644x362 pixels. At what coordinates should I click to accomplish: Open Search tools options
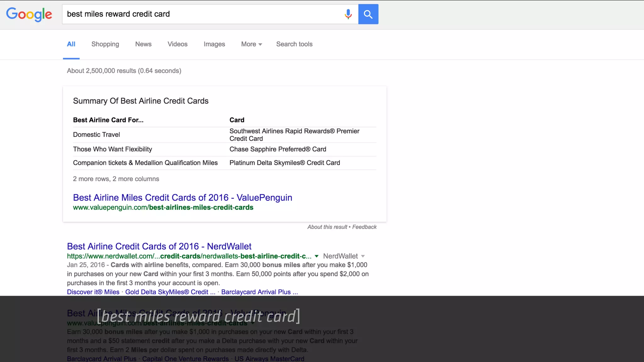[x=294, y=44]
